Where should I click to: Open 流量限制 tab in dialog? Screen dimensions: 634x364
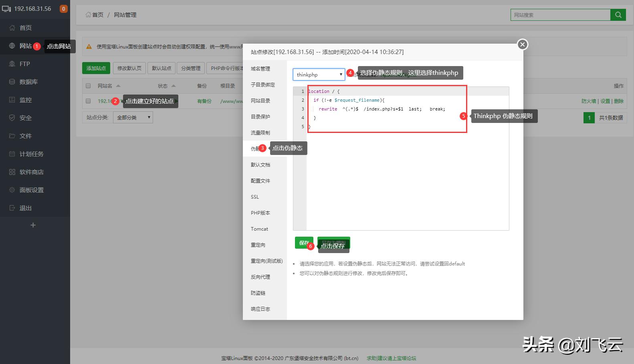point(260,133)
